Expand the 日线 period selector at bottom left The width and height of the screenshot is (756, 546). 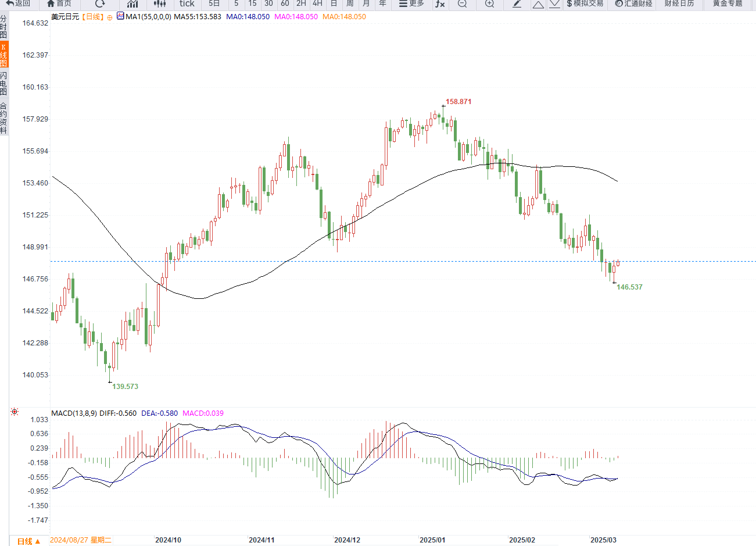pos(28,541)
